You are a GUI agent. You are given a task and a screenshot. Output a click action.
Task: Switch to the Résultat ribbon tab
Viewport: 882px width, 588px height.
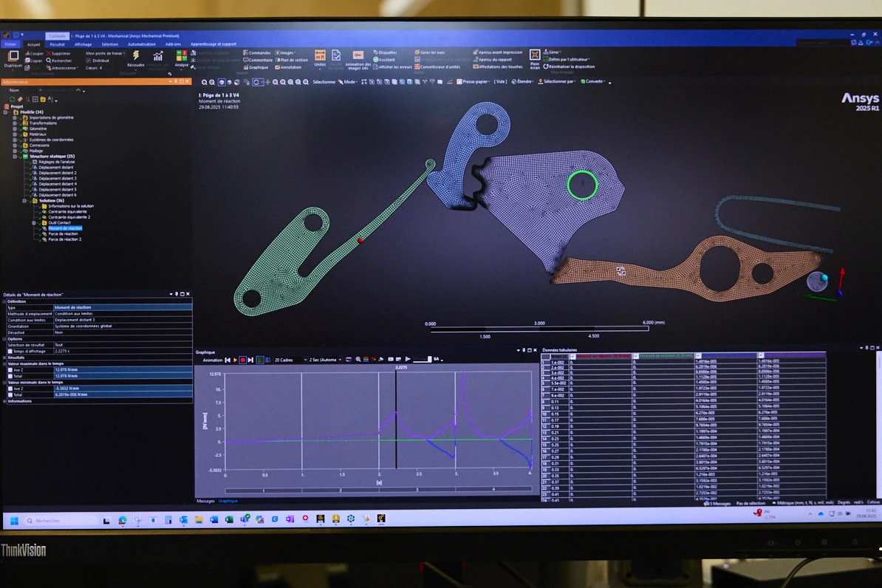click(57, 44)
